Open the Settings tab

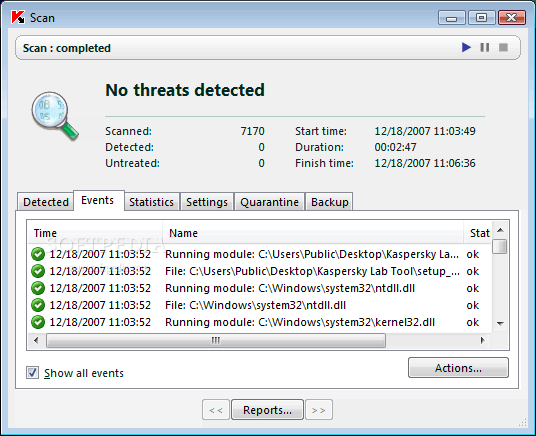pyautogui.click(x=207, y=202)
